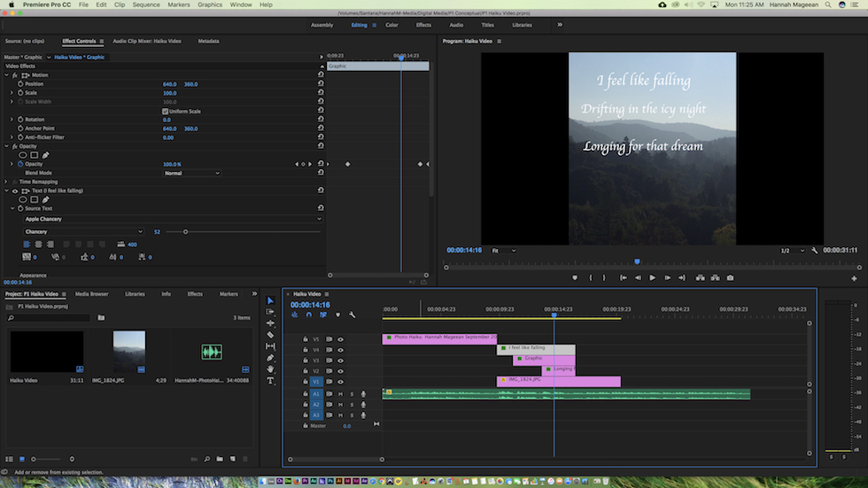Image resolution: width=868 pixels, height=488 pixels.
Task: Collapse the Motion effect
Action: click(x=7, y=75)
